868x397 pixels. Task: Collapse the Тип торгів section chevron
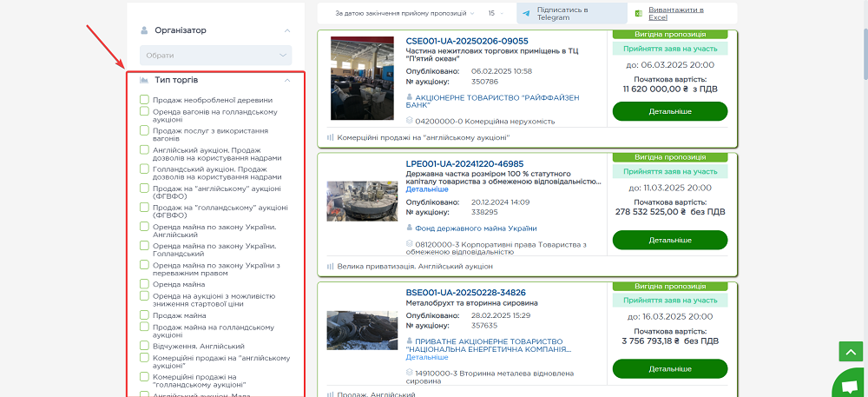[x=287, y=80]
